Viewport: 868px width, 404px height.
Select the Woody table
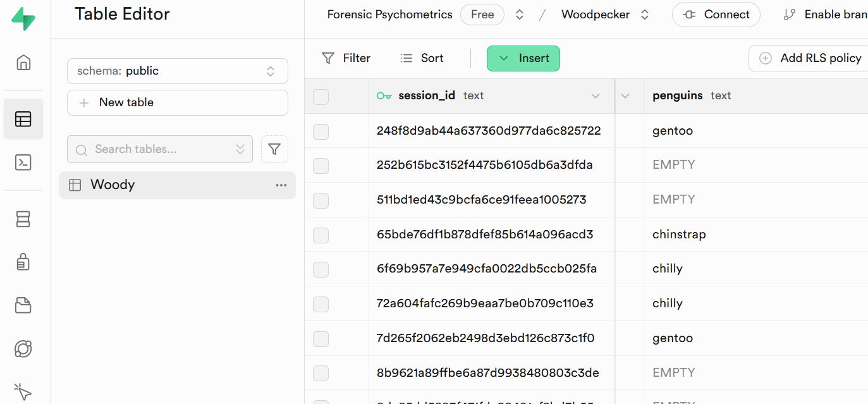113,185
